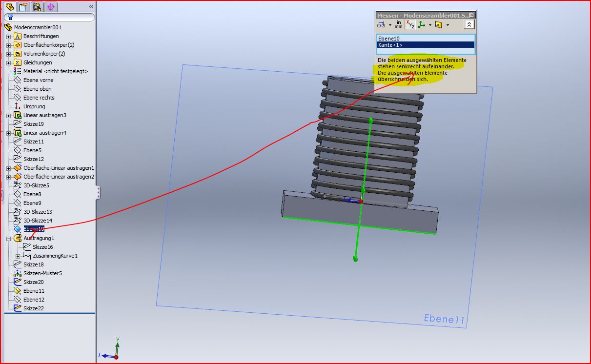
Task: Select the 3D-Skizze5 icon
Action: (18, 185)
